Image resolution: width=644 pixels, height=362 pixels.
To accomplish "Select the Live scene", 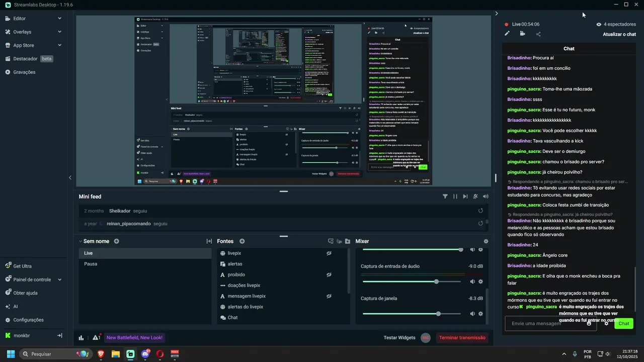I will (x=145, y=253).
